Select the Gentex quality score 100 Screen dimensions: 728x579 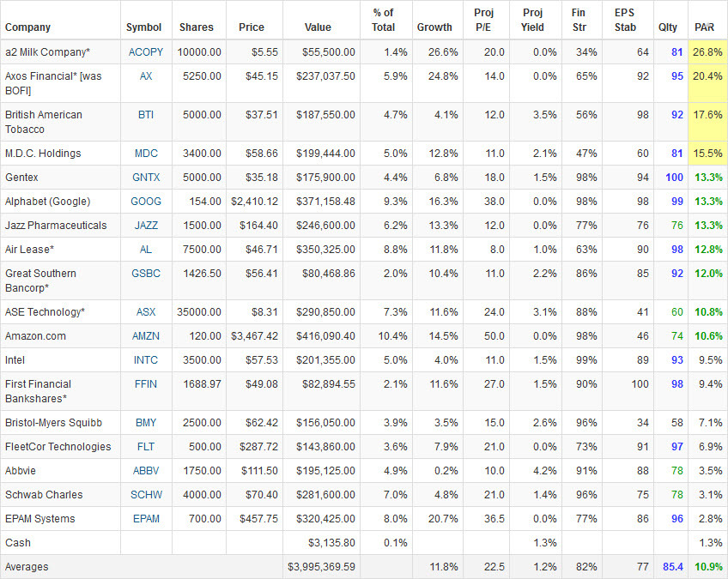[x=674, y=178]
